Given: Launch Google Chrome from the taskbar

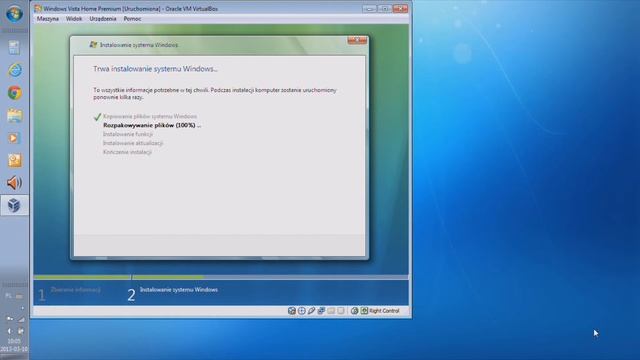Looking at the screenshot, I should click(x=15, y=93).
